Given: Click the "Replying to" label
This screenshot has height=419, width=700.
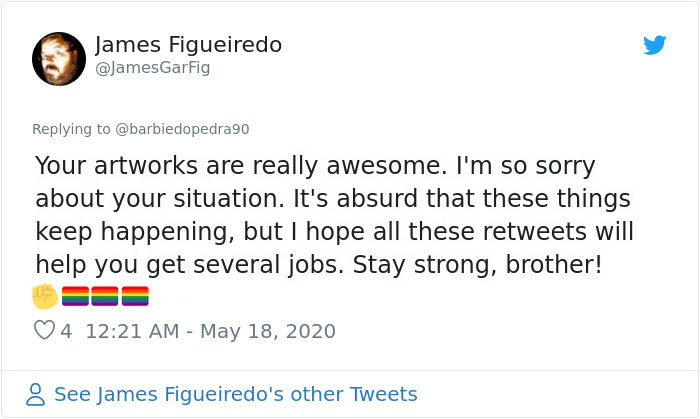Looking at the screenshot, I should 71,129.
